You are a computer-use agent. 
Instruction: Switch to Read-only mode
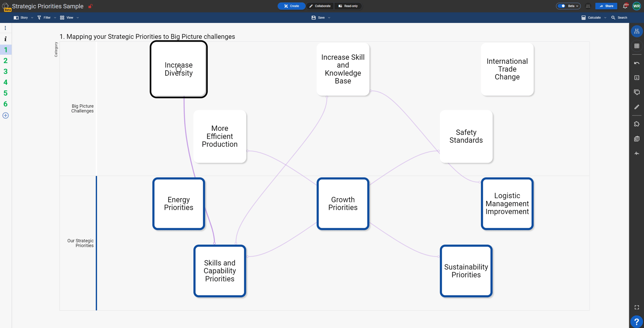coord(348,6)
